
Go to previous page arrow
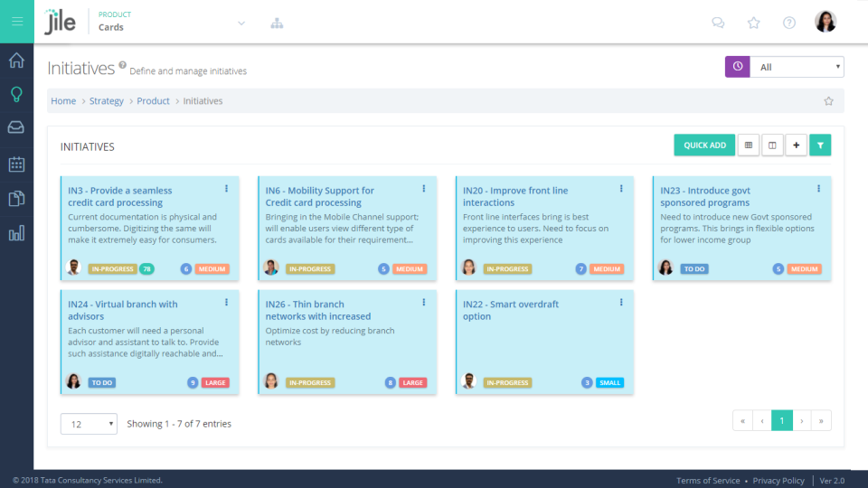coord(762,420)
